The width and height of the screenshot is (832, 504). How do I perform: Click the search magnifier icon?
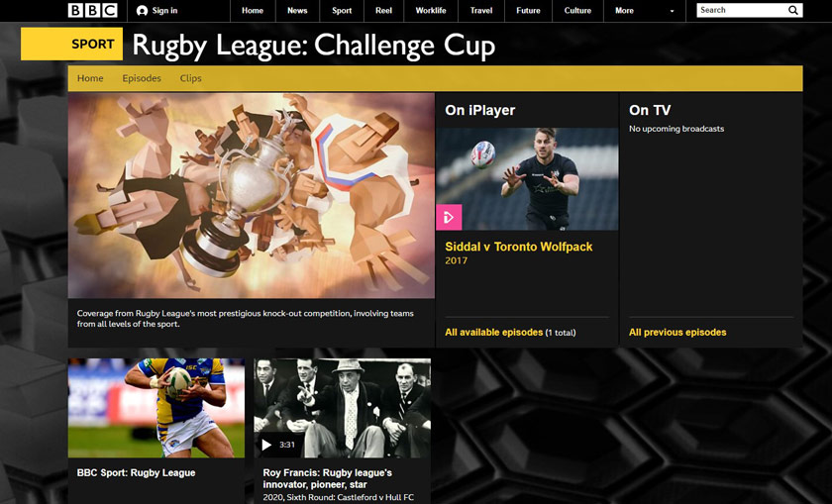792,10
